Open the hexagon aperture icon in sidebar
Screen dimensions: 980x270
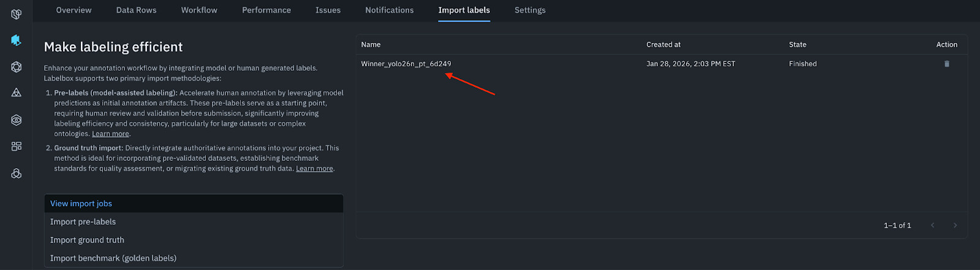pos(17,67)
